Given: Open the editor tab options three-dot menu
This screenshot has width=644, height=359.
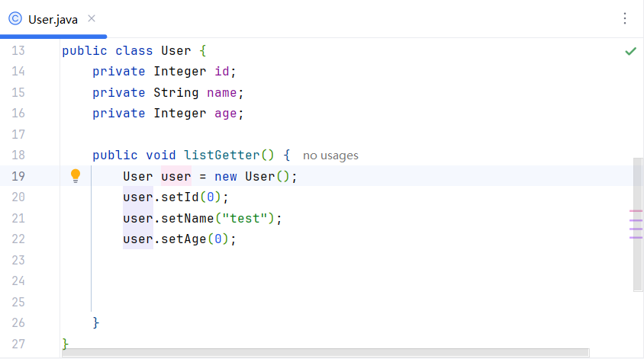Looking at the screenshot, I should [625, 18].
